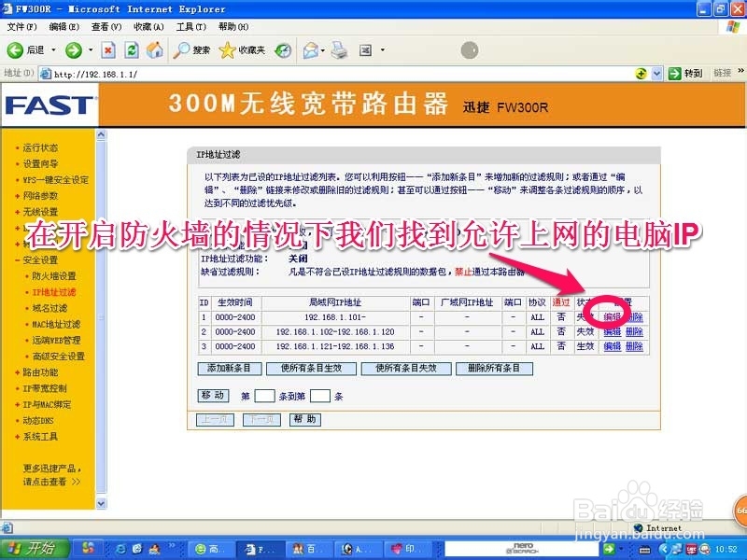
Task: Open the 查看(V) menu
Action: tap(106, 27)
